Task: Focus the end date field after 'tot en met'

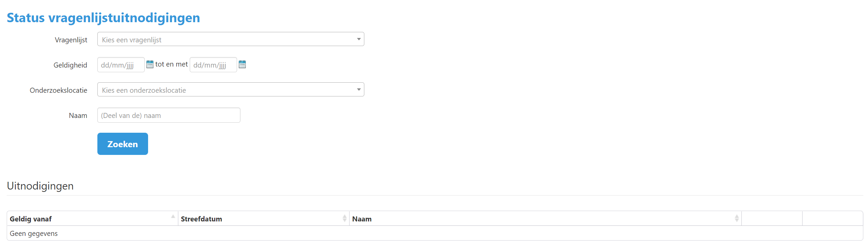Action: coord(213,65)
